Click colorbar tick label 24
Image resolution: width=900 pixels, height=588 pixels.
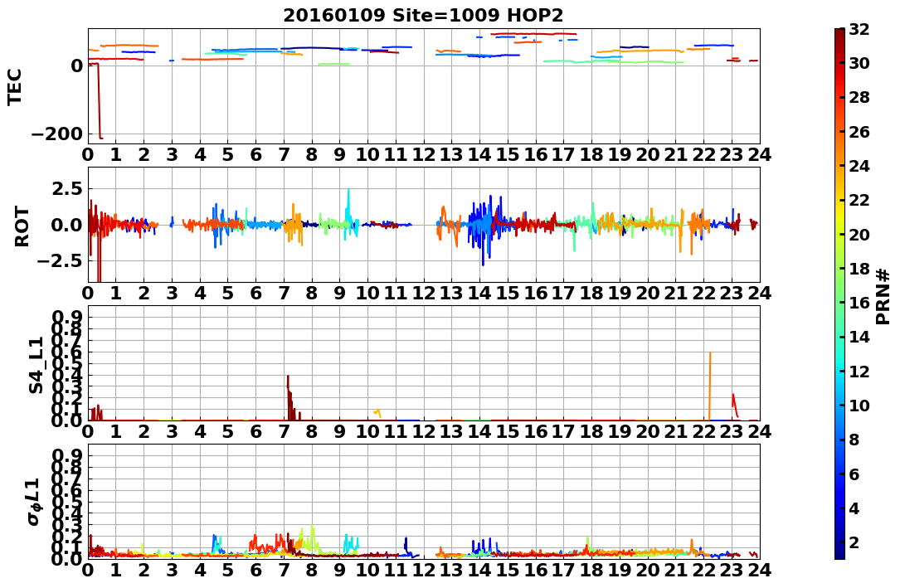pos(858,166)
